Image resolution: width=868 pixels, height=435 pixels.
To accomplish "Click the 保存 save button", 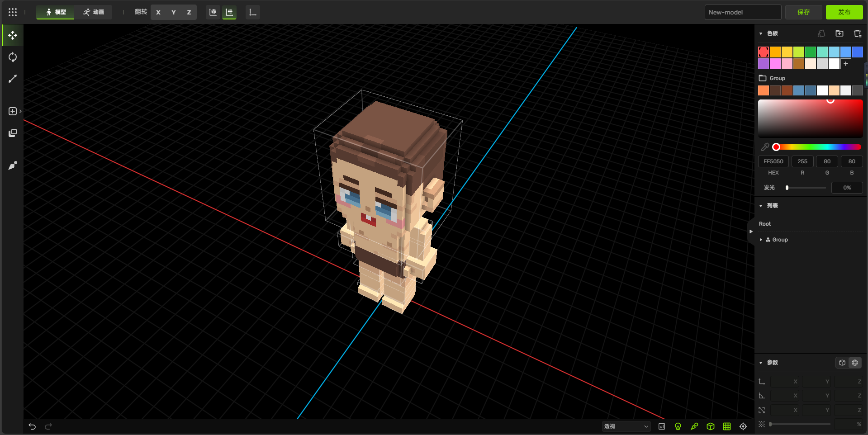I will (803, 12).
